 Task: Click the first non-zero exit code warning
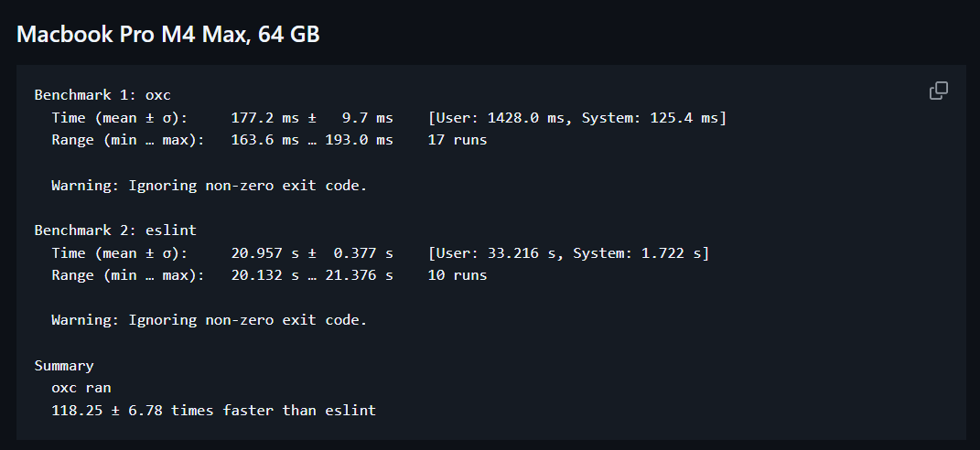(x=210, y=185)
